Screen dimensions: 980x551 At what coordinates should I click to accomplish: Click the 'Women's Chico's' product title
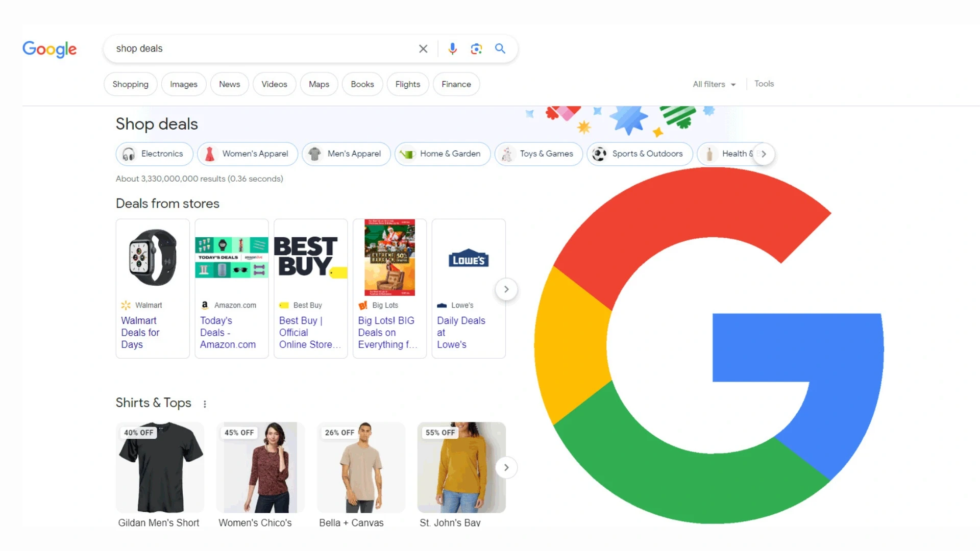[x=255, y=523]
